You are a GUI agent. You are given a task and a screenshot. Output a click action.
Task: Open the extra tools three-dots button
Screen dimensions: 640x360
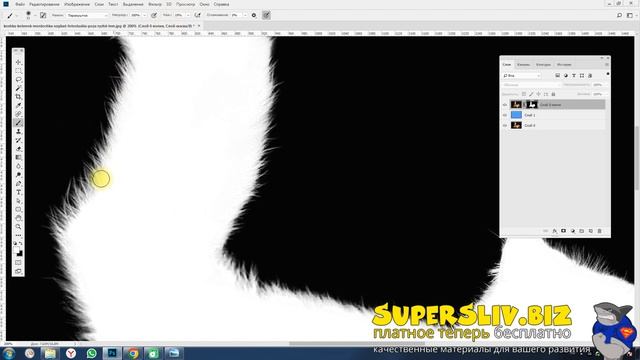tap(18, 236)
